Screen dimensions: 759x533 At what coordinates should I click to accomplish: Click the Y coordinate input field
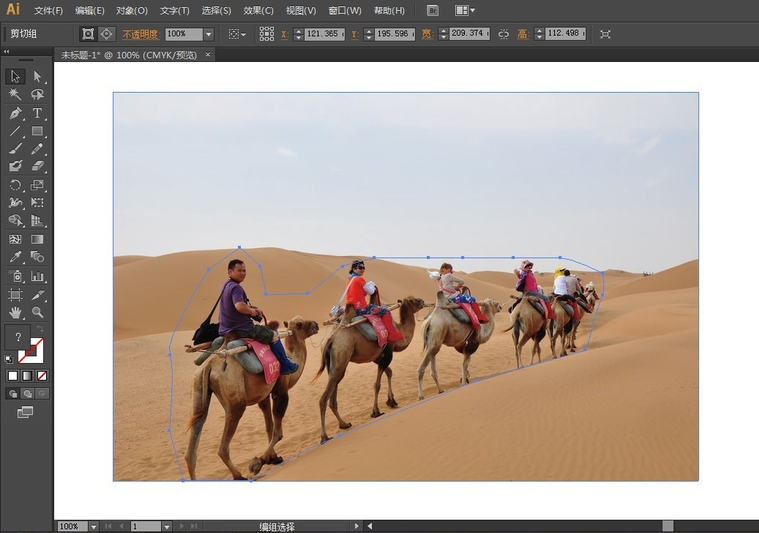[395, 34]
